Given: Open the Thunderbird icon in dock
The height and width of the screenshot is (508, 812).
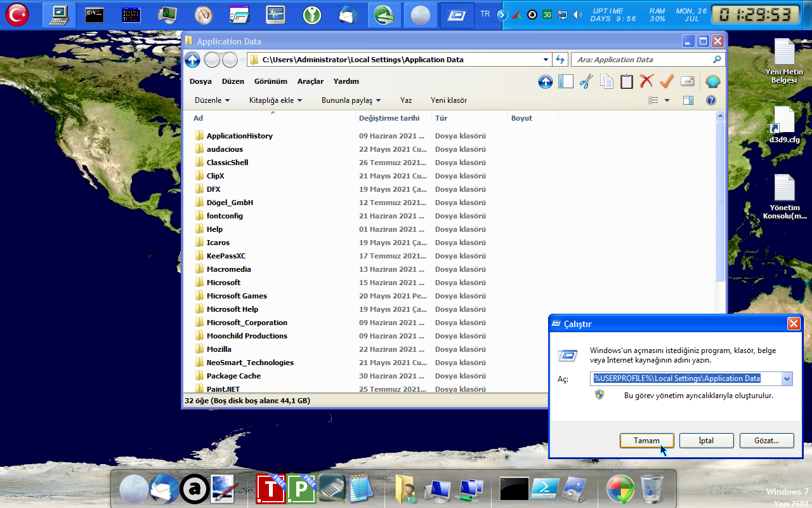Looking at the screenshot, I should pyautogui.click(x=164, y=489).
